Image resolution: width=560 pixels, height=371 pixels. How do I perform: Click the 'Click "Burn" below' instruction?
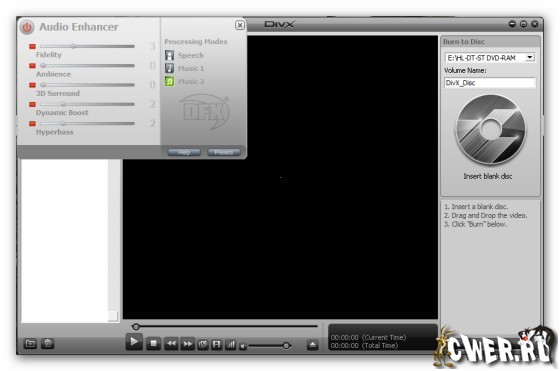coord(475,225)
